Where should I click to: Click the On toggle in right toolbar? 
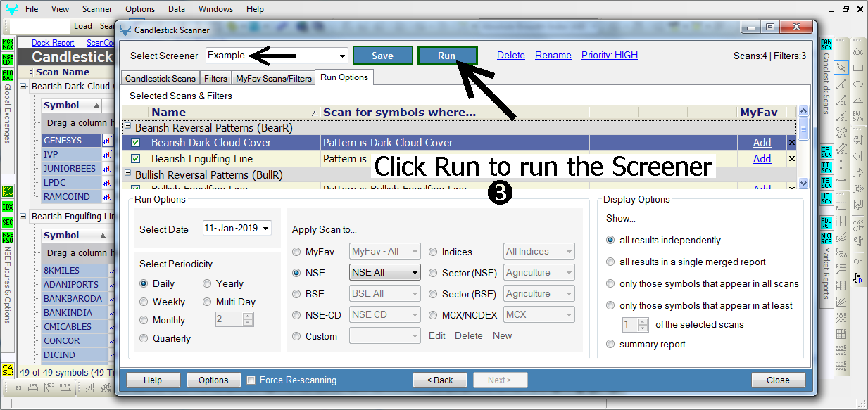coord(858,262)
